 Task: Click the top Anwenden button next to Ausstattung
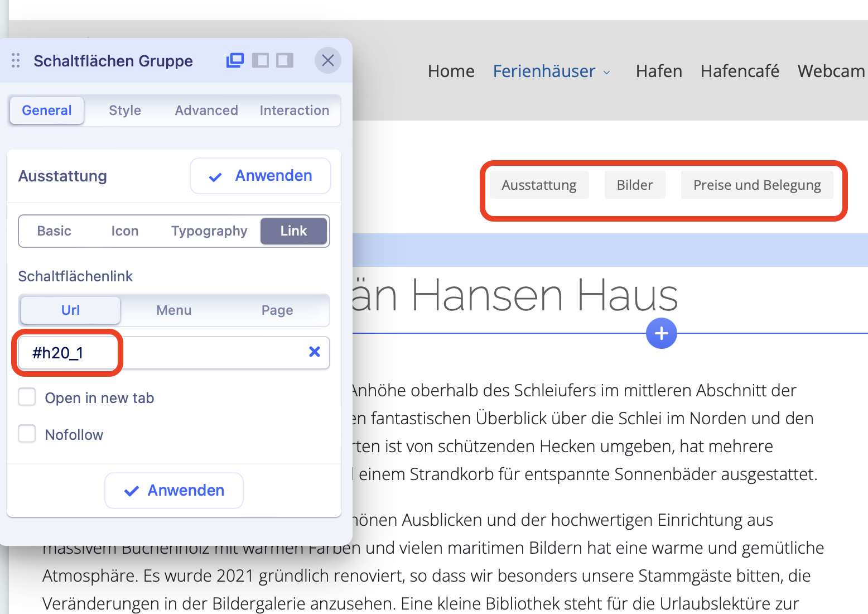click(x=261, y=176)
